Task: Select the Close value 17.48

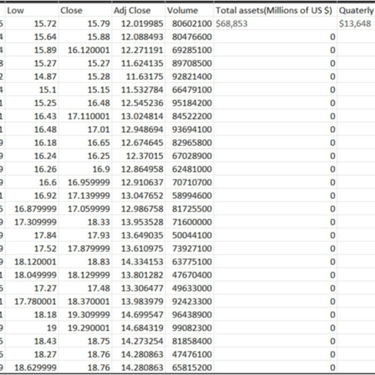Action: 99,288
